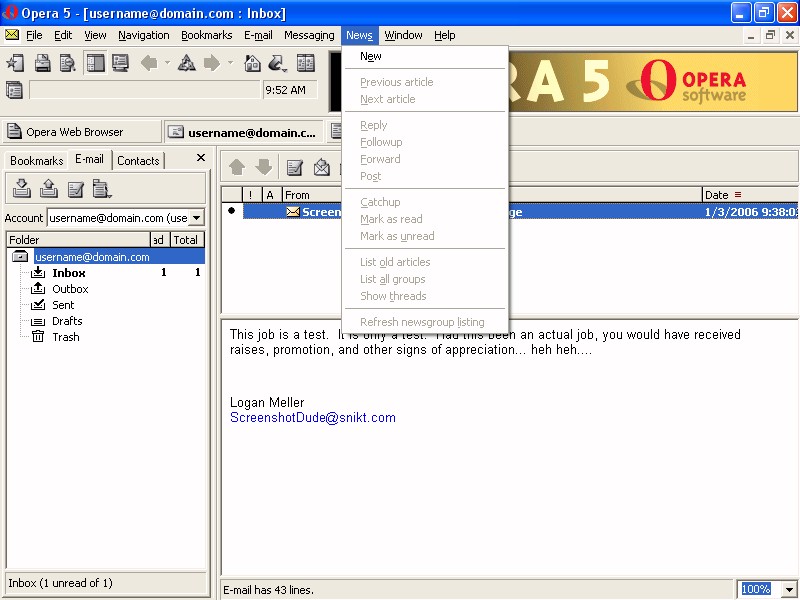
Task: Open the E-mail menu
Action: tap(258, 35)
